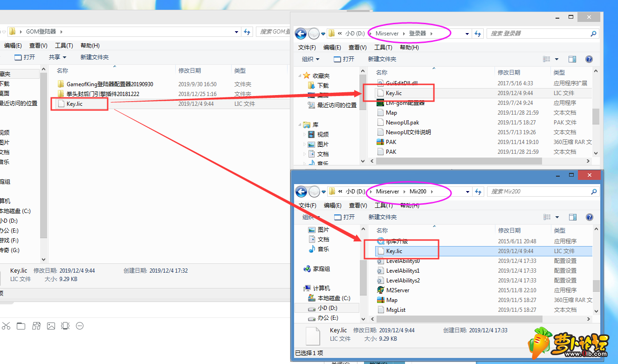Image resolution: width=618 pixels, height=364 pixels.
Task: Click 打开 button in 登录器 window
Action: click(344, 59)
